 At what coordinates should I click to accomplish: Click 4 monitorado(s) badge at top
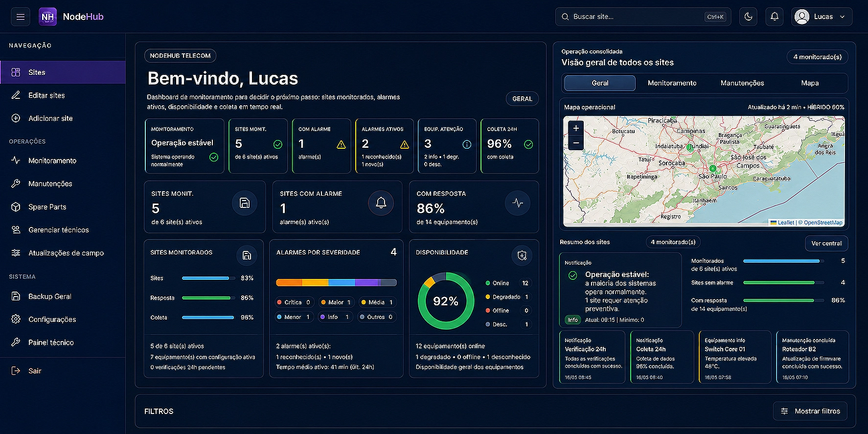(x=817, y=57)
